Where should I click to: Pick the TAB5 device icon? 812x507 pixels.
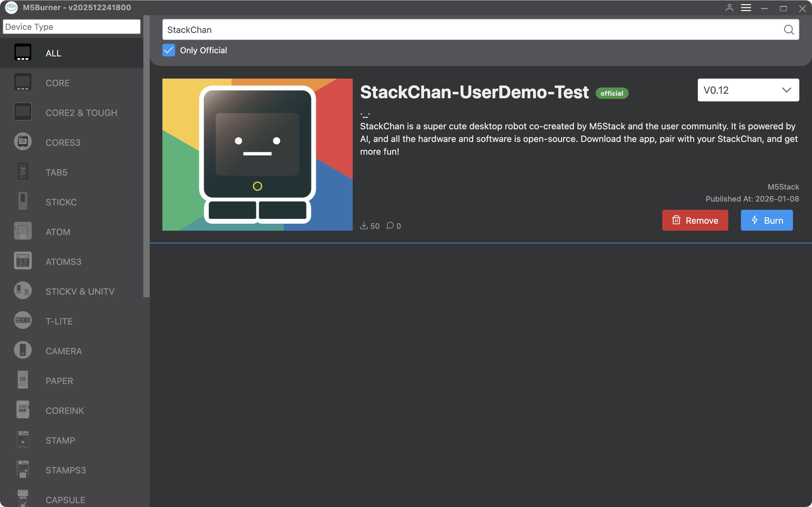coord(23,172)
